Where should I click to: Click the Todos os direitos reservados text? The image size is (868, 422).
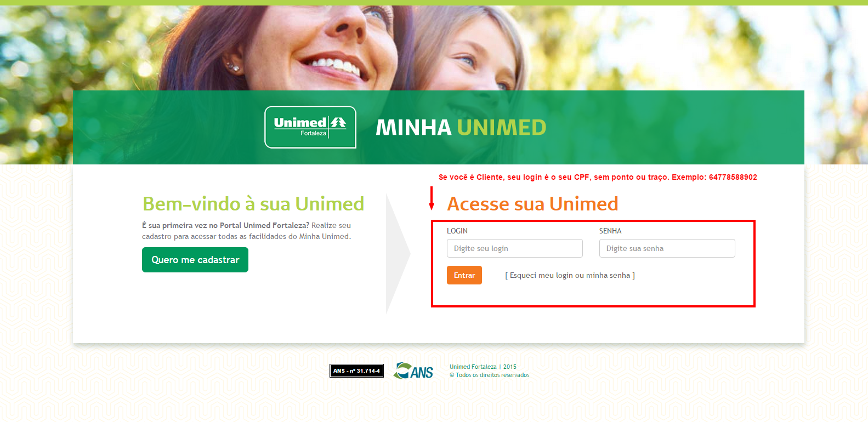[490, 375]
